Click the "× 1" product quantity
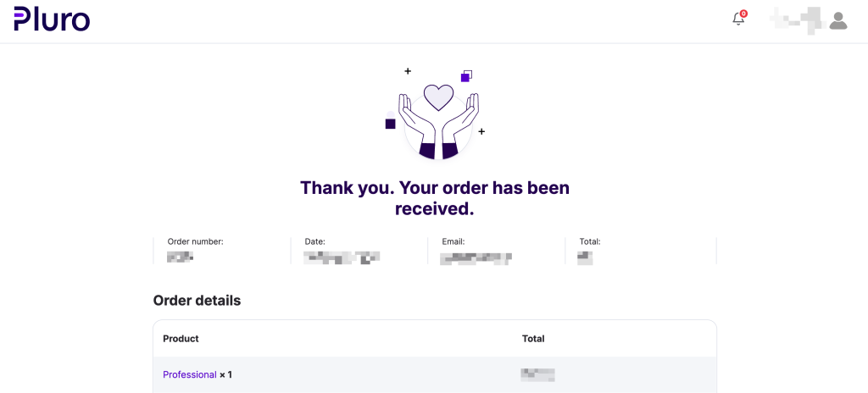 [225, 374]
